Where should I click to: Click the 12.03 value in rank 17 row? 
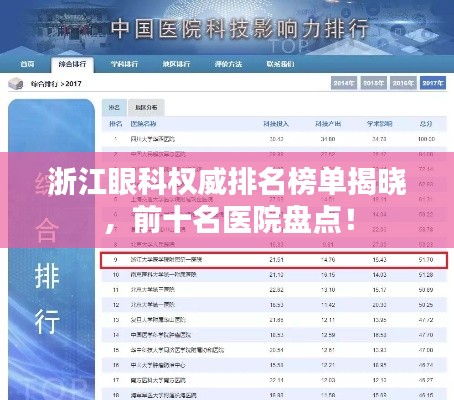[328, 380]
